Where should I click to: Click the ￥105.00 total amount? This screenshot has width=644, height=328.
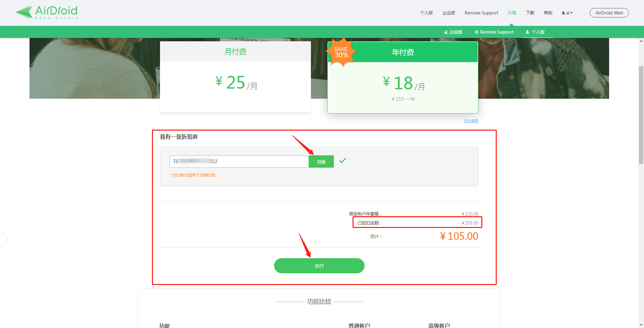(459, 236)
